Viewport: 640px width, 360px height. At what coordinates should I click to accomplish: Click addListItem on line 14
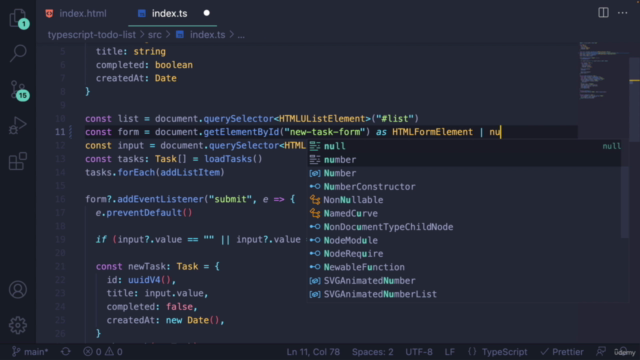(190, 172)
